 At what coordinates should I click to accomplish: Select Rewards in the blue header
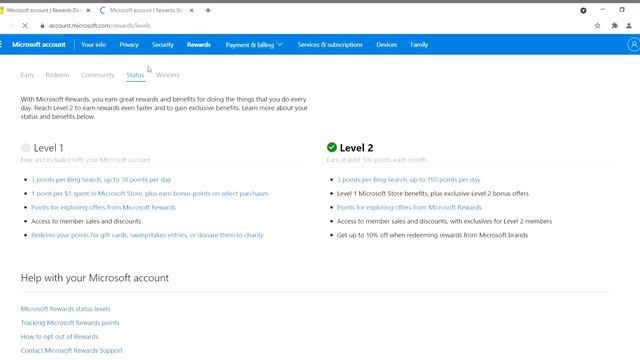(x=199, y=44)
